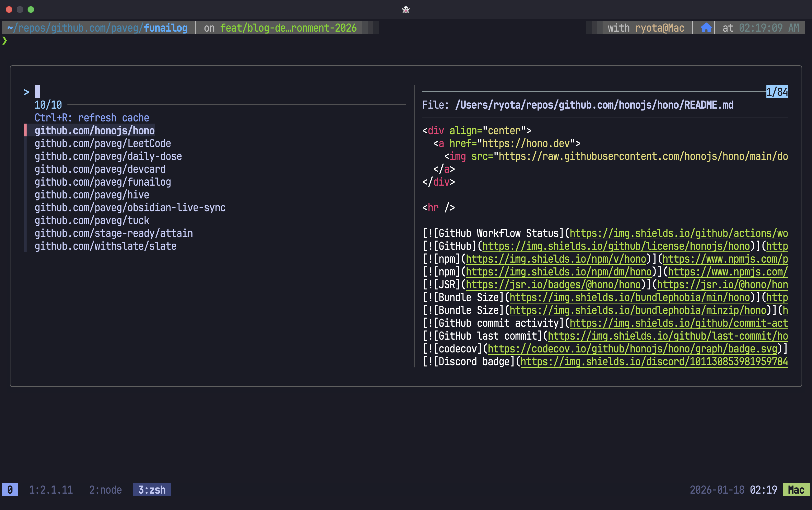The width and height of the screenshot is (812, 510).
Task: Open the Discord badge shields link
Action: click(654, 361)
